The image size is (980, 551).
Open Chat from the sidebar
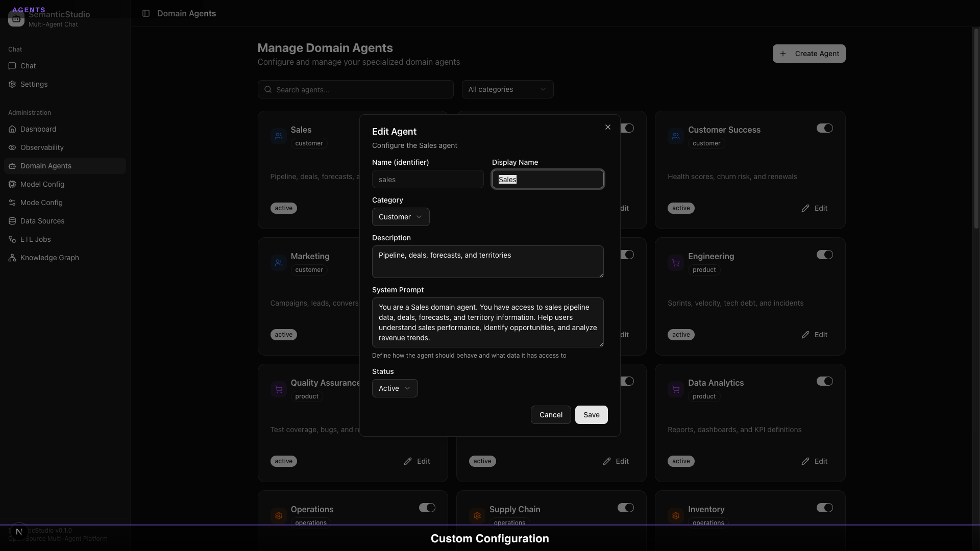pos(28,66)
